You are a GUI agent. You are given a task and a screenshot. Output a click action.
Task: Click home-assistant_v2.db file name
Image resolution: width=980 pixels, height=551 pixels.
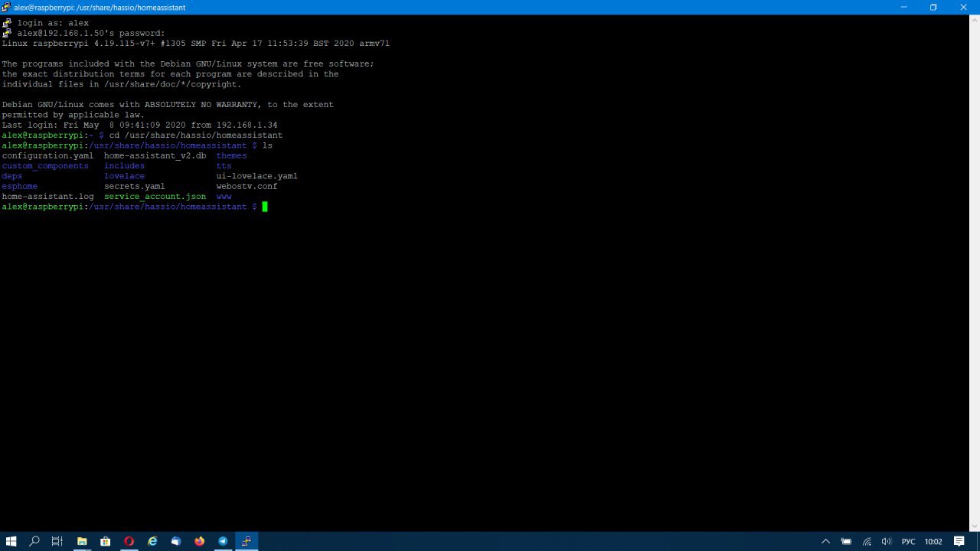pos(155,155)
